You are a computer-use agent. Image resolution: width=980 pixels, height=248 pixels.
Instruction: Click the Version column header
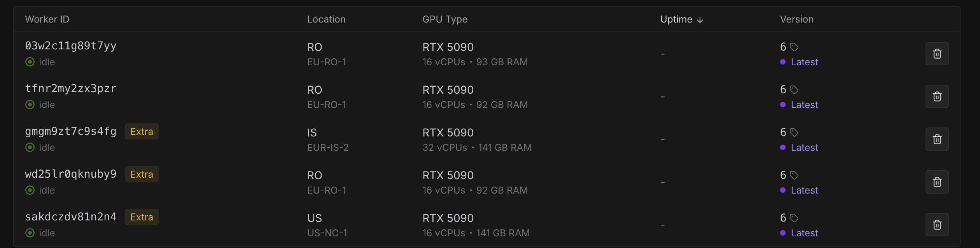click(x=796, y=19)
